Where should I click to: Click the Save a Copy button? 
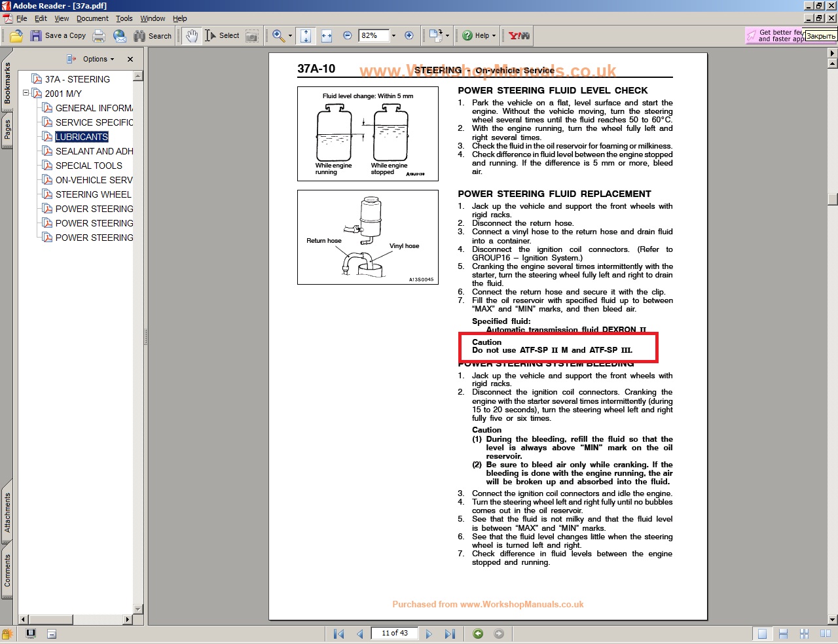(x=58, y=36)
